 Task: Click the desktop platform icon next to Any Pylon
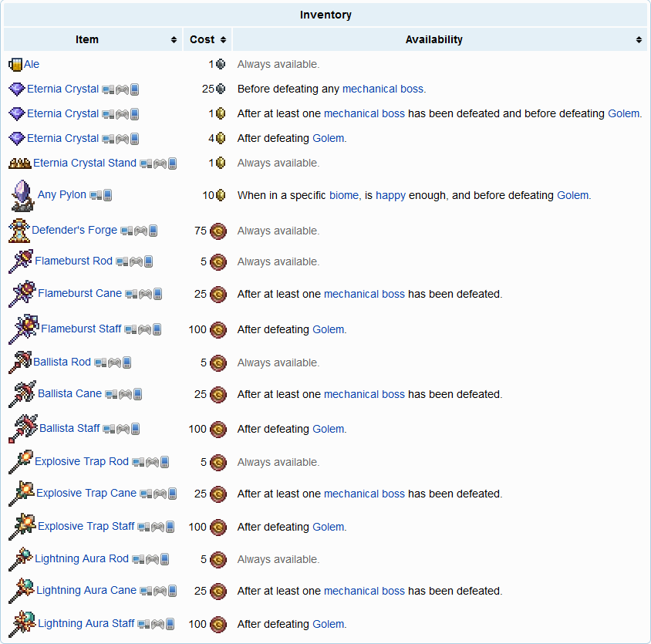point(96,195)
